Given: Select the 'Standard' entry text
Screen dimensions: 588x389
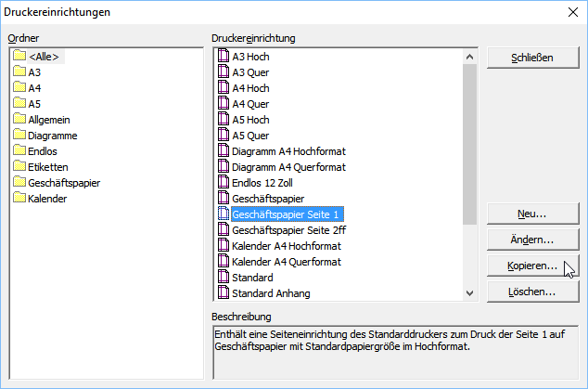Looking at the screenshot, I should (x=252, y=278).
